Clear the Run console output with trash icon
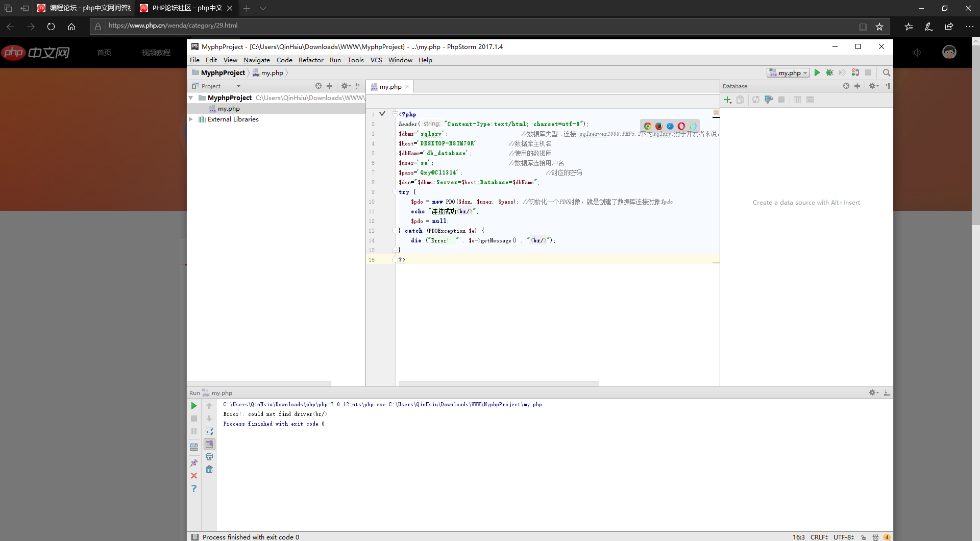980x541 pixels. pos(209,470)
